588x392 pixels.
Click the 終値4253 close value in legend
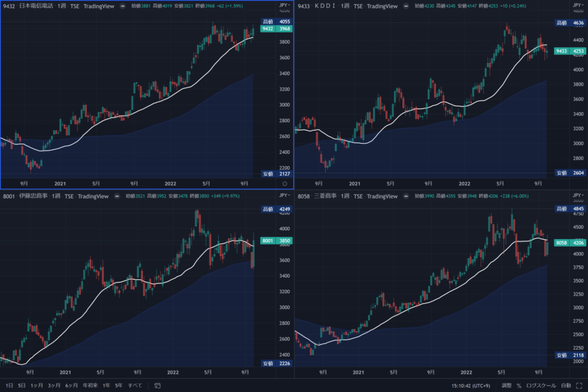click(488, 6)
